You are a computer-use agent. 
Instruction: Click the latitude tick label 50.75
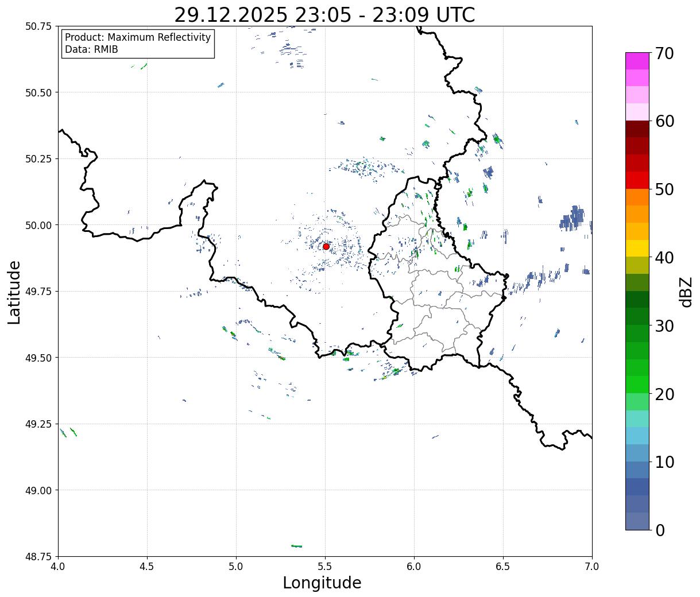click(38, 26)
